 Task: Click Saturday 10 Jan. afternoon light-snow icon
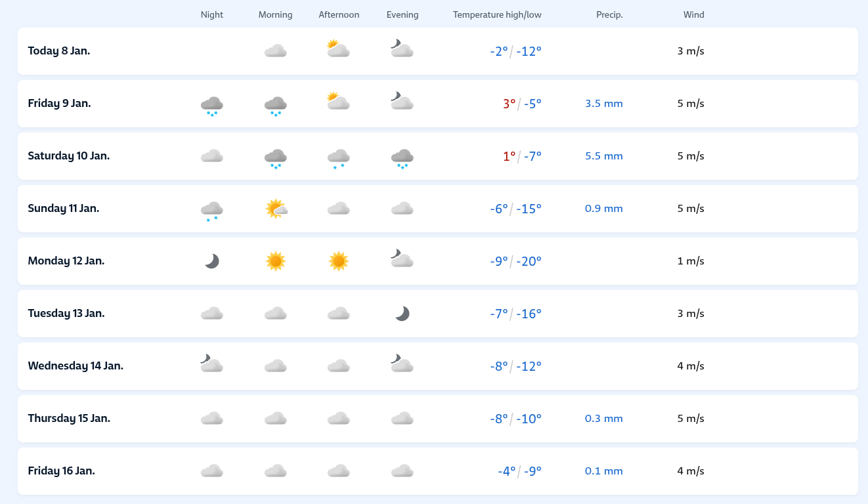point(338,158)
